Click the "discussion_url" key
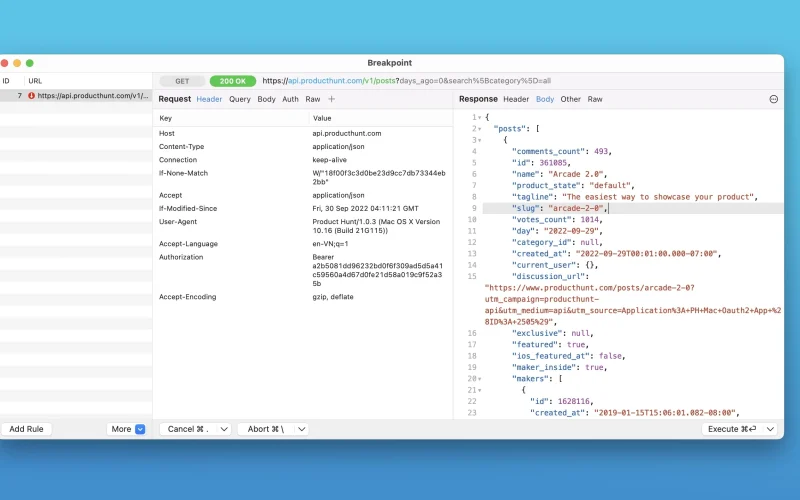 [548, 277]
